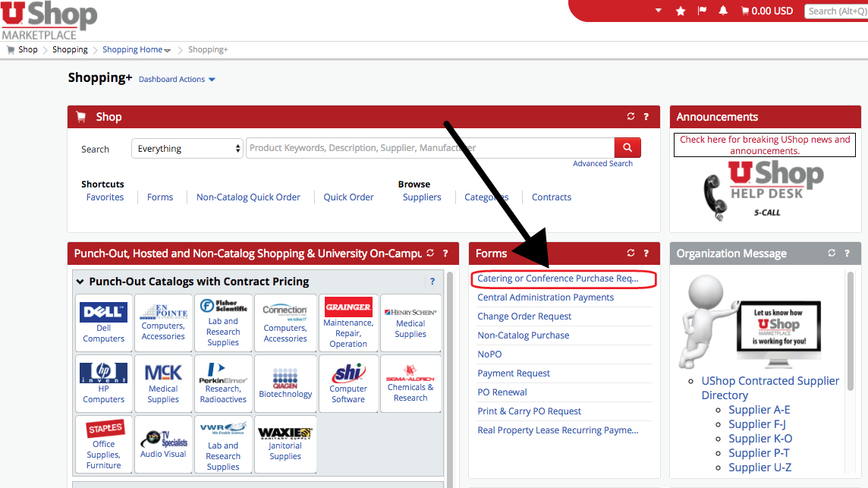Open the Connection Computers, Accessories catalog

tap(285, 323)
